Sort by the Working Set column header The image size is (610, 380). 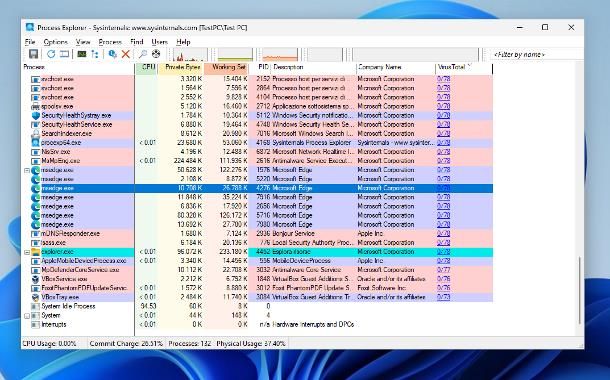coord(226,67)
